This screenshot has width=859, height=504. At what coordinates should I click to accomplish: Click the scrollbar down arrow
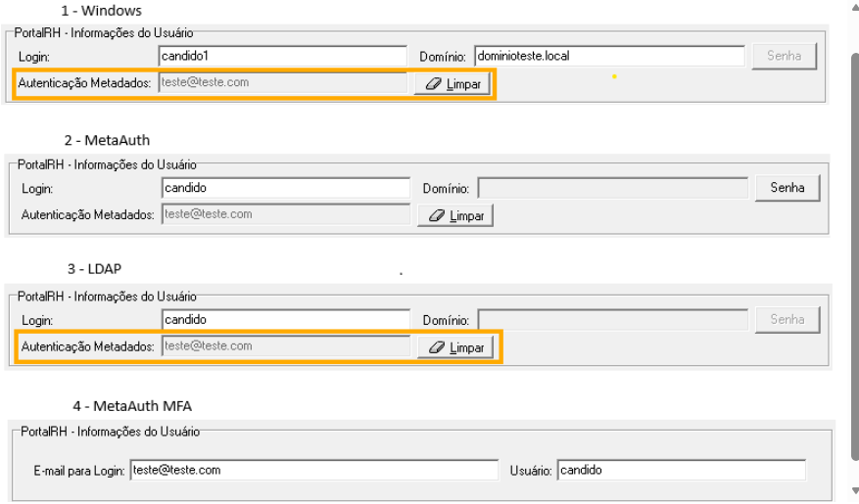(853, 490)
